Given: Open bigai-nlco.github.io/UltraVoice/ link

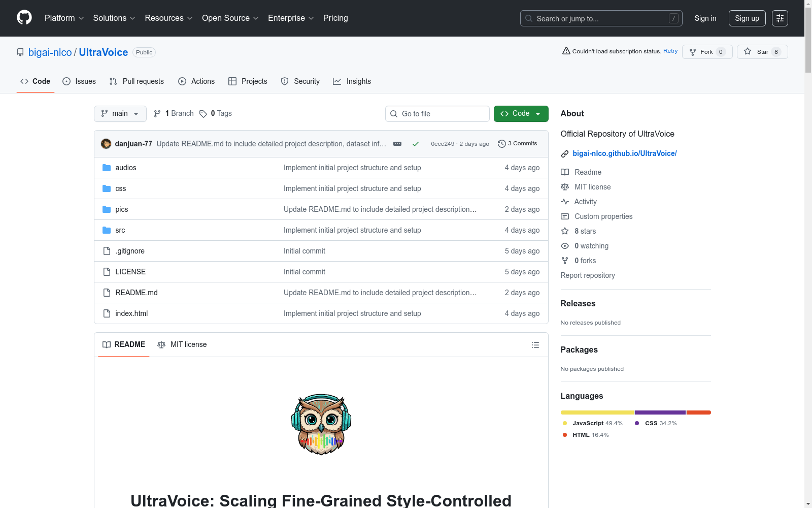Looking at the screenshot, I should point(625,153).
